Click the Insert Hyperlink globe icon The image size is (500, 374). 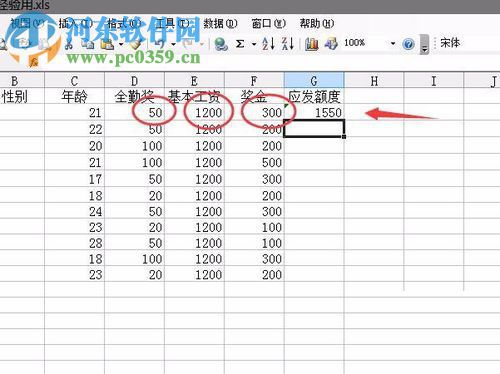(220, 44)
